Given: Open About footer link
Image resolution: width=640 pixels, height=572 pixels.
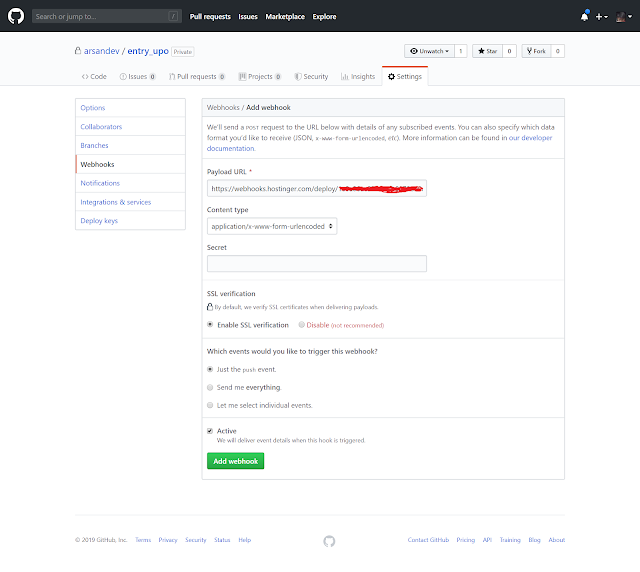Looking at the screenshot, I should coord(557,540).
